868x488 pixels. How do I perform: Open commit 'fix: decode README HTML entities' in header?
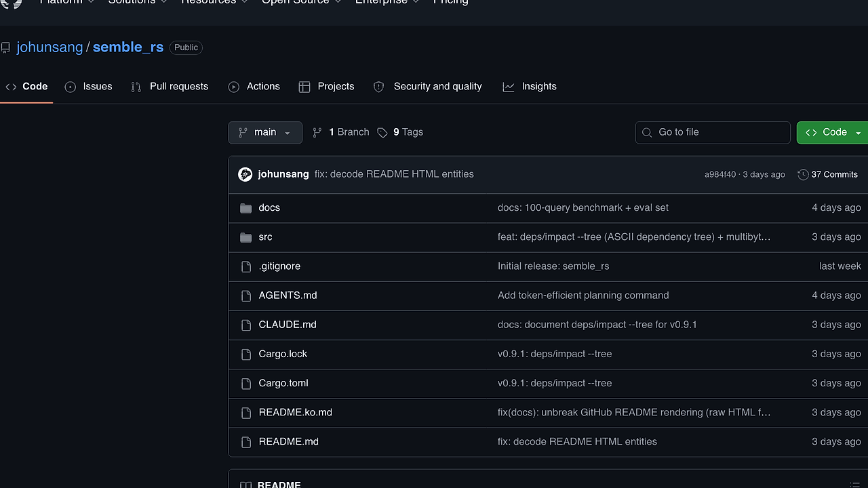click(394, 174)
